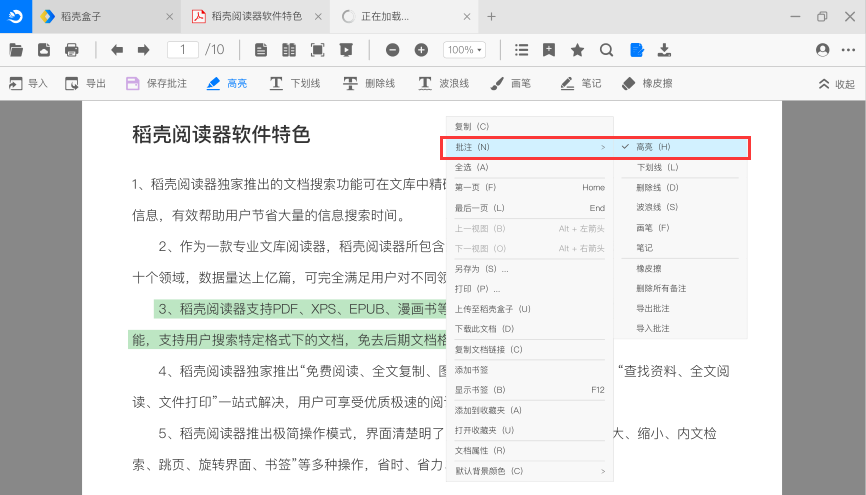Close the 正在加载 tab
Image resolution: width=866 pixels, height=495 pixels.
(x=467, y=17)
